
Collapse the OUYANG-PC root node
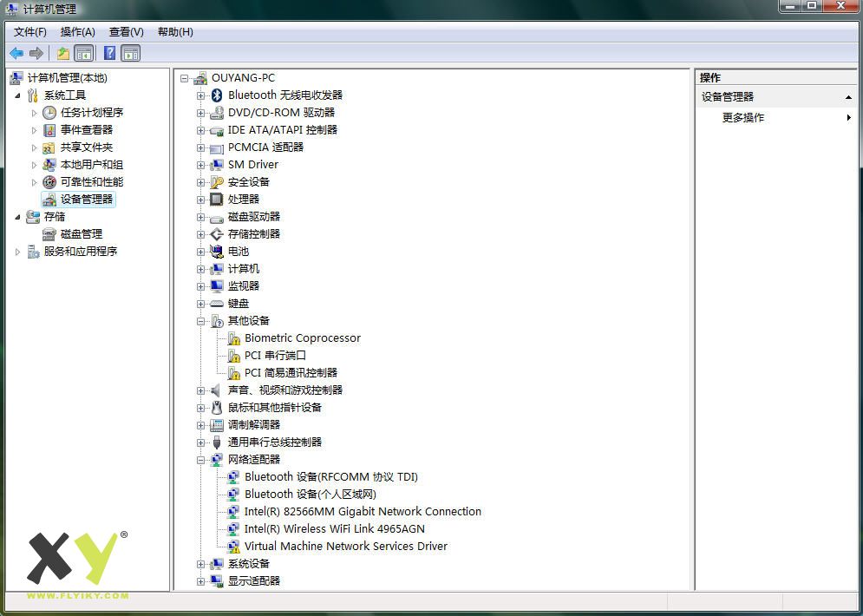[x=185, y=79]
